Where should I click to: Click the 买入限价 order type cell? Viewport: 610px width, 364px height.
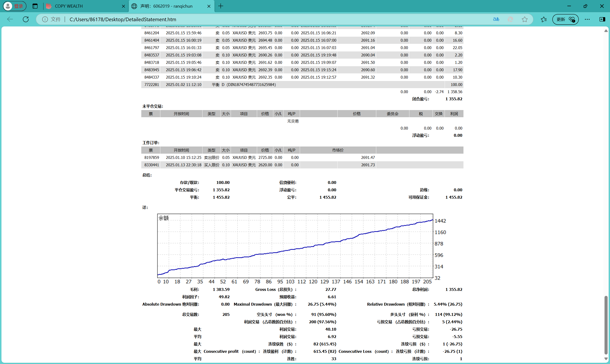pyautogui.click(x=212, y=165)
